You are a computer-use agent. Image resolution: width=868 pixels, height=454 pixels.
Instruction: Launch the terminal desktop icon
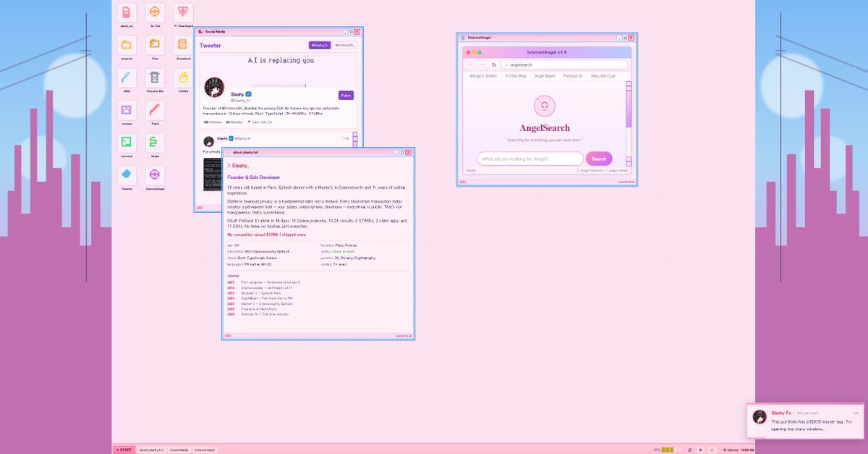point(127,143)
